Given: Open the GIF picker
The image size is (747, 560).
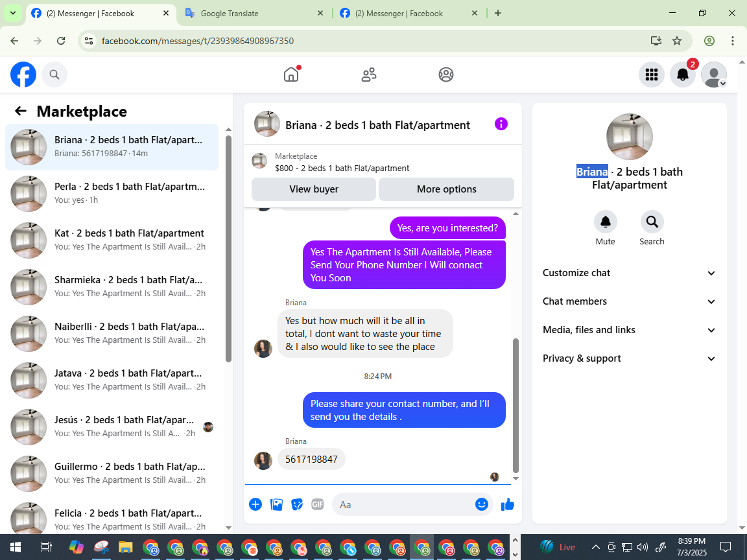Looking at the screenshot, I should [317, 504].
